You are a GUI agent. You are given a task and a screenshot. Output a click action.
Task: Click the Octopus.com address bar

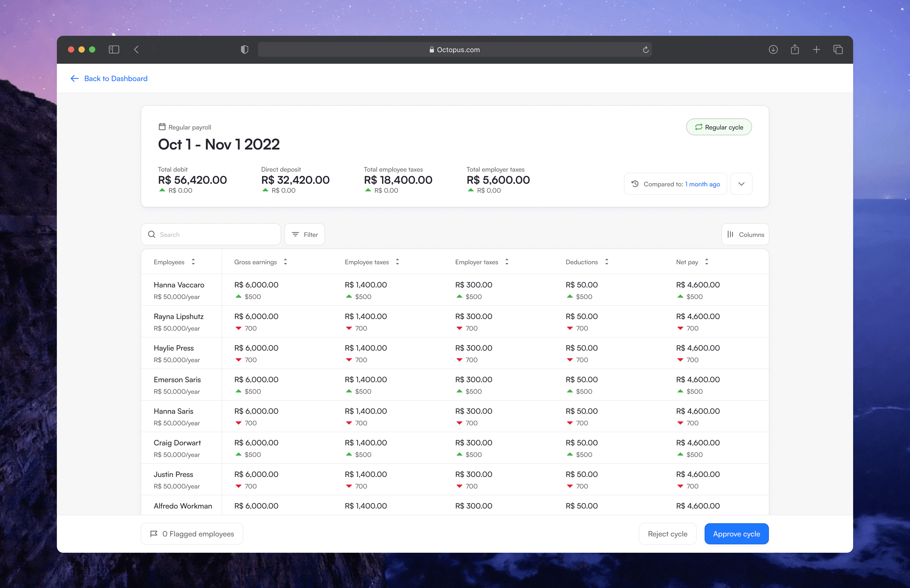(454, 50)
